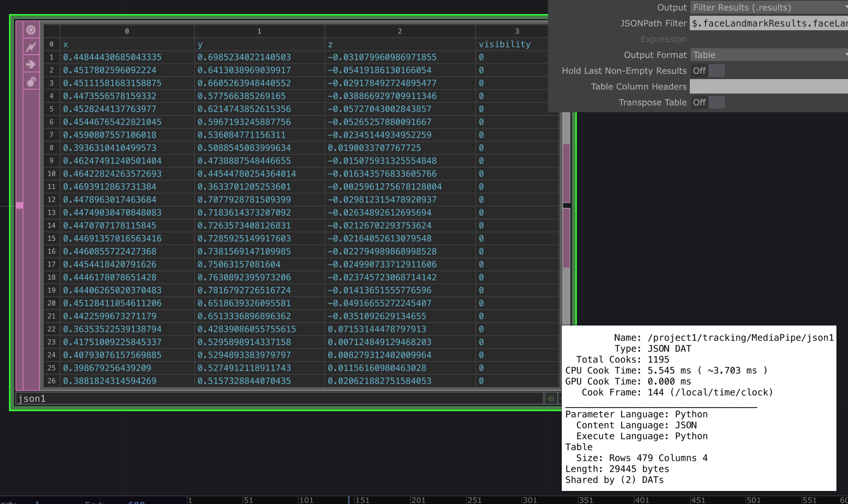Click the Lock flag on json1
The width and height of the screenshot is (848, 504).
click(31, 82)
